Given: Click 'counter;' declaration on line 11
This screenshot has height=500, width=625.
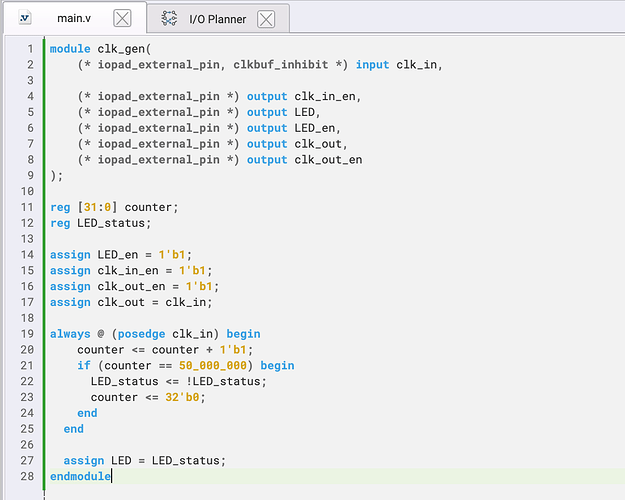Looking at the screenshot, I should point(151,207).
